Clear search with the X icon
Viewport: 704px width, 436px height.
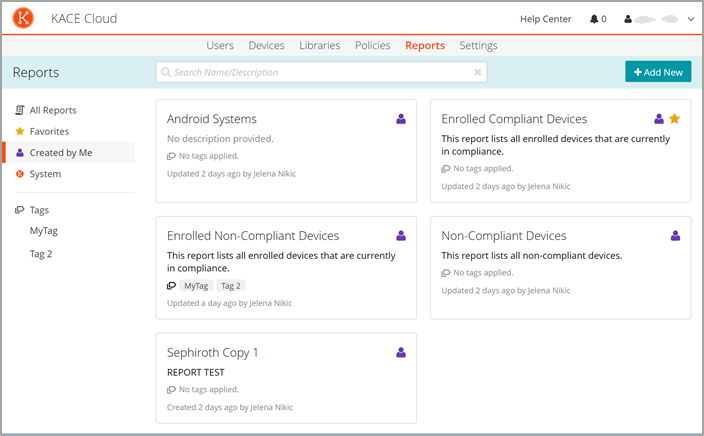point(478,72)
